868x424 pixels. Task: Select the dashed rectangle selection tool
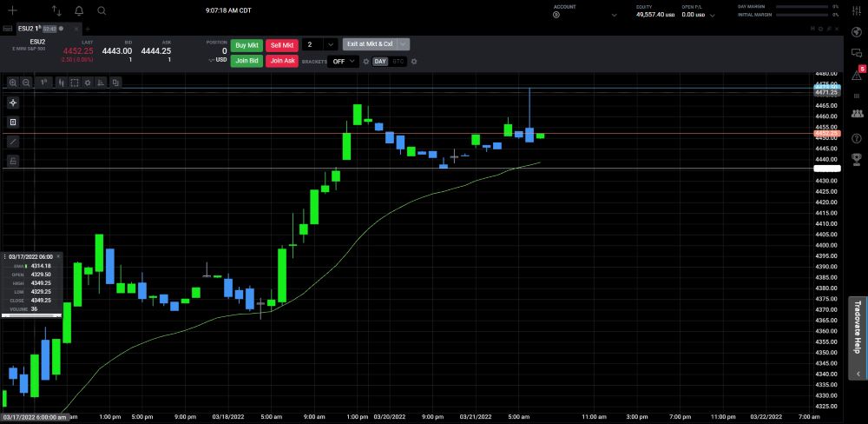pyautogui.click(x=74, y=83)
